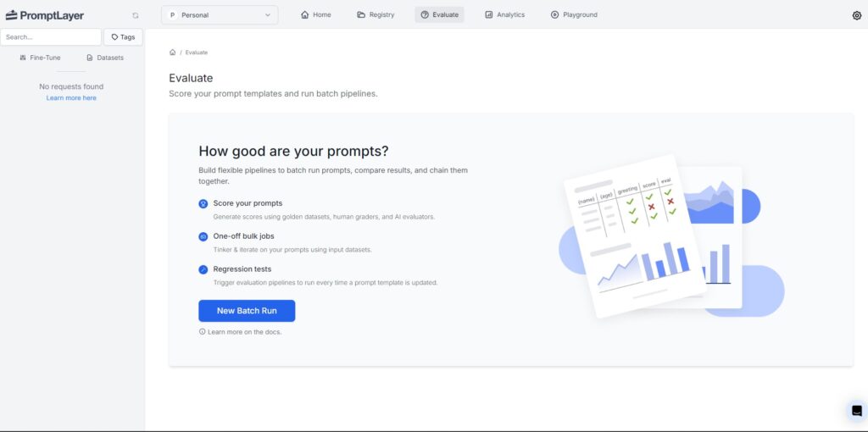Open the chat support widget icon
Viewport: 868px width, 432px height.
(x=856, y=411)
